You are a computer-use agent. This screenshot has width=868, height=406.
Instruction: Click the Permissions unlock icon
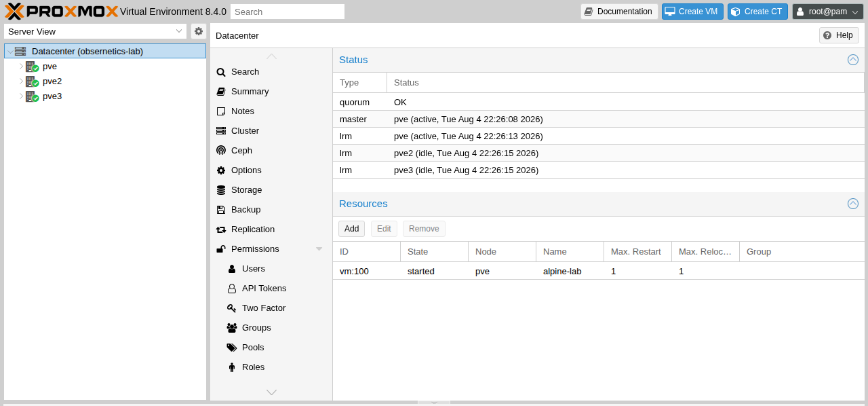point(221,249)
